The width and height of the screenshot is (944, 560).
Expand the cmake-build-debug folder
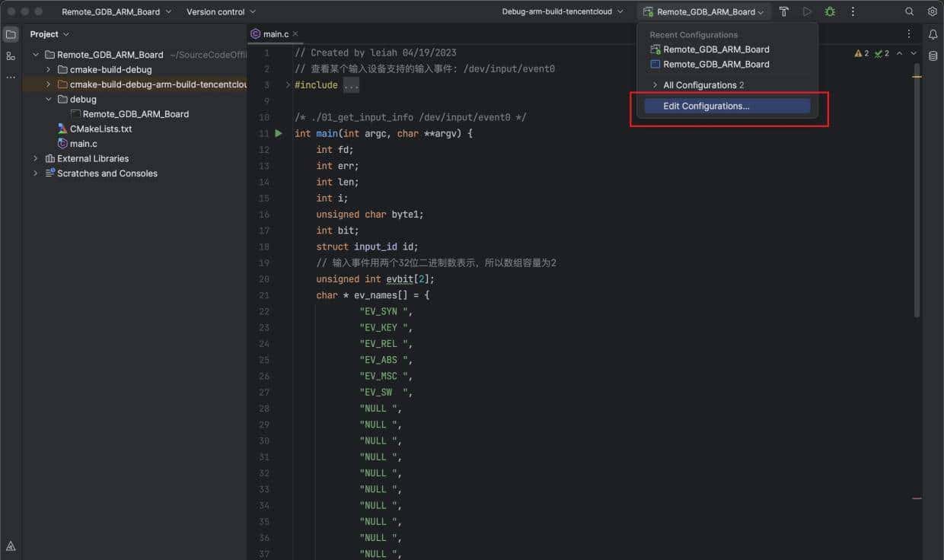48,69
